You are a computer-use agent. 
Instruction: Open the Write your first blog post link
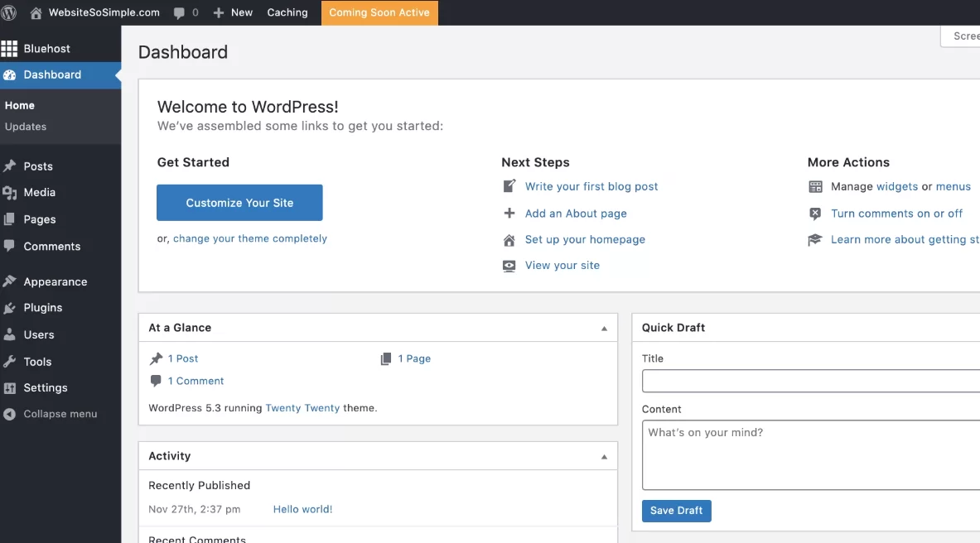tap(591, 186)
